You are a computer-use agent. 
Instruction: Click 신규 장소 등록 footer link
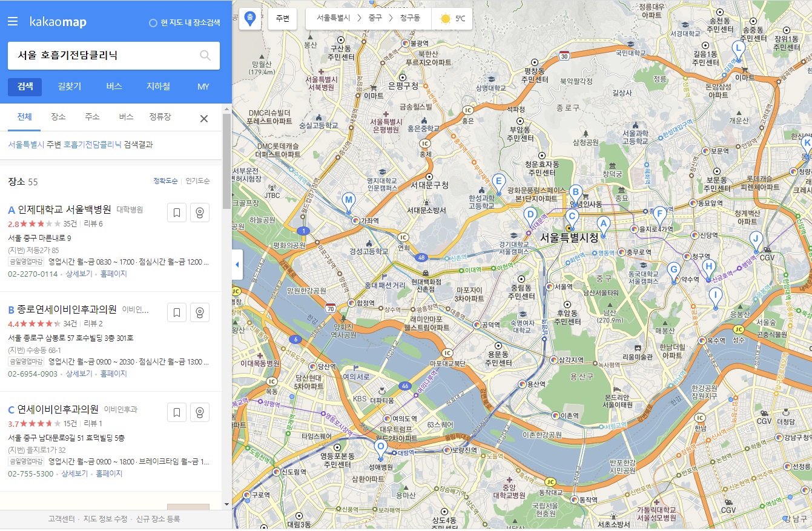[158, 519]
